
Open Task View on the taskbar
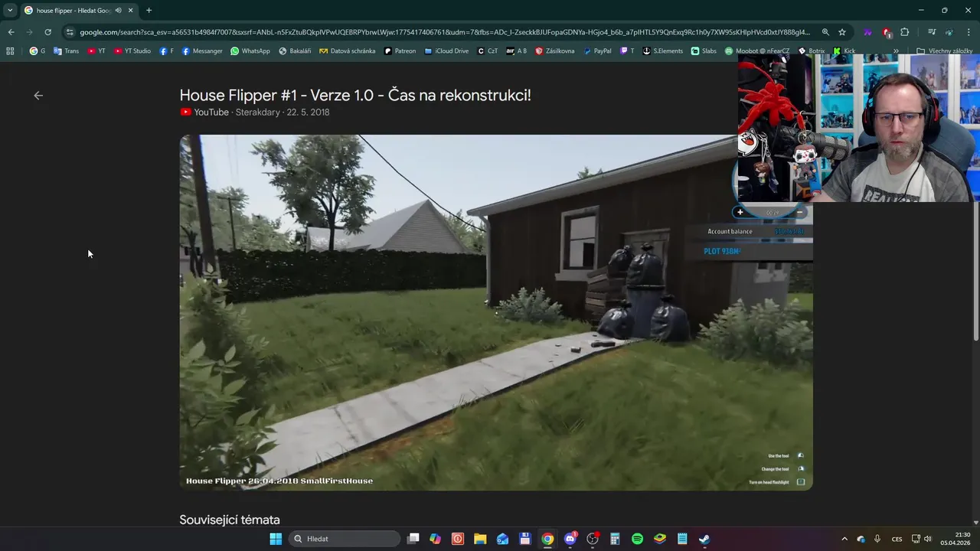tap(413, 539)
